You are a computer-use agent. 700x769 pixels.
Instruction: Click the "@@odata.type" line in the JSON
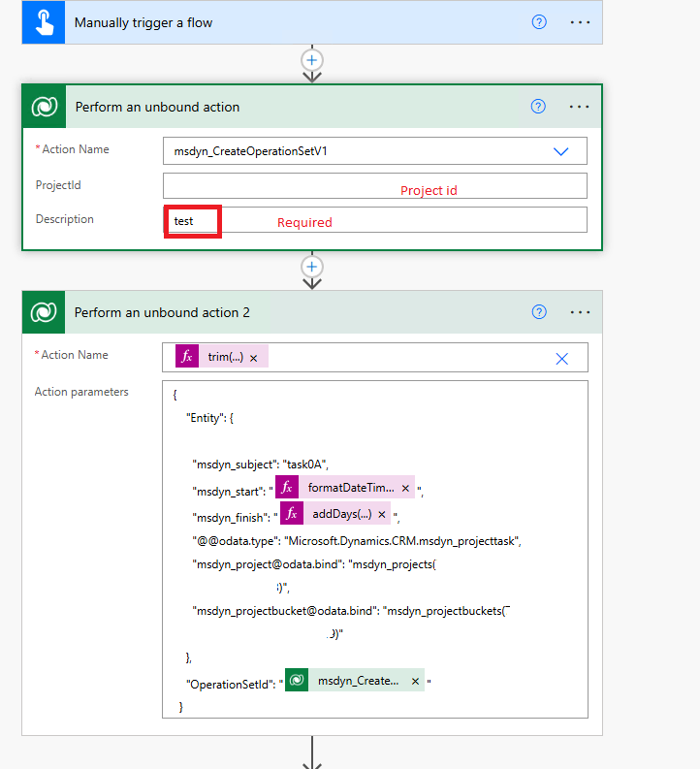pyautogui.click(x=357, y=541)
